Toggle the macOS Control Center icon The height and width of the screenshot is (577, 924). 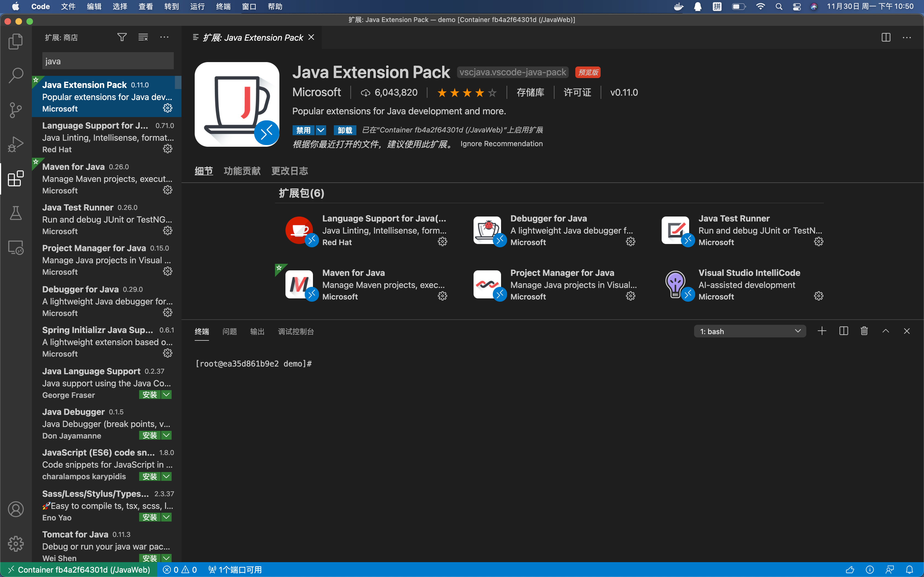point(797,7)
